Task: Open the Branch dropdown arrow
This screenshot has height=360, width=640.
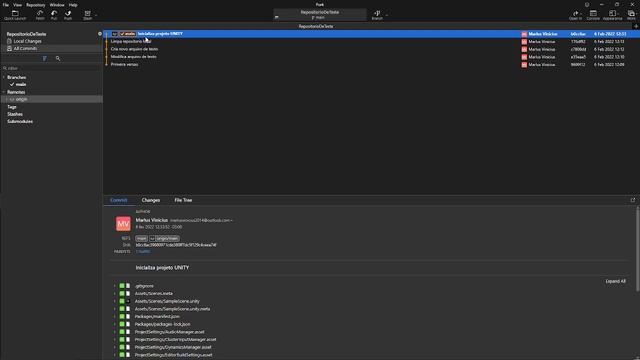Action: click(x=387, y=16)
